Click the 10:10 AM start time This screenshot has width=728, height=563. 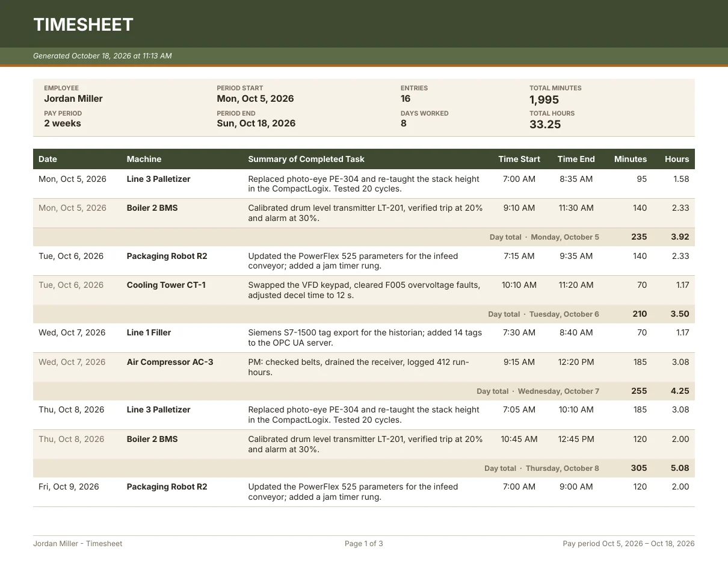coord(519,285)
